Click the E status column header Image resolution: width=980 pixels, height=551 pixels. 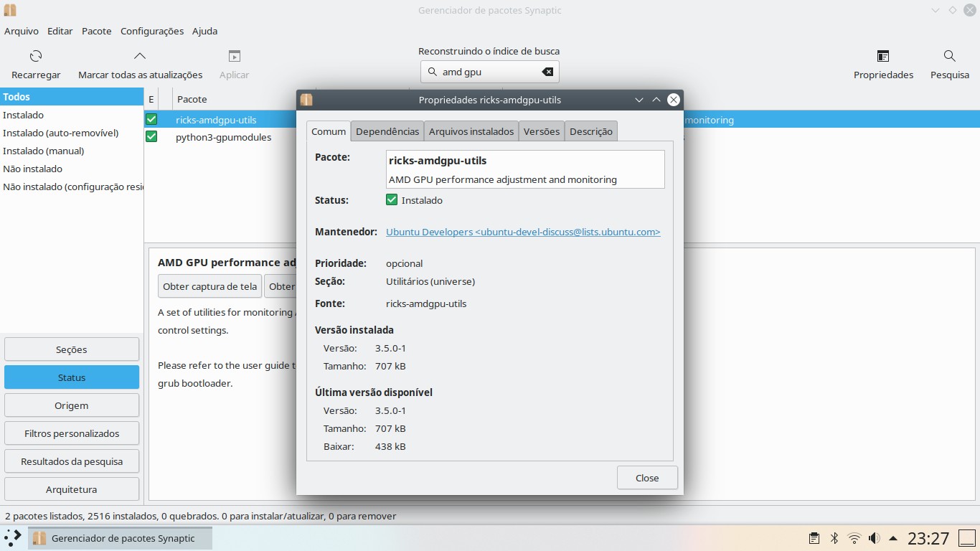pyautogui.click(x=151, y=99)
